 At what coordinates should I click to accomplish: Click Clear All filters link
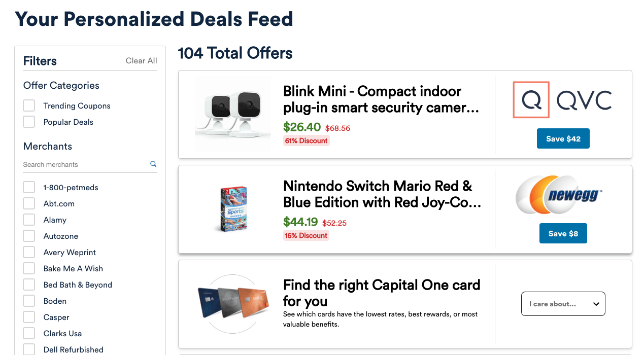(x=141, y=61)
